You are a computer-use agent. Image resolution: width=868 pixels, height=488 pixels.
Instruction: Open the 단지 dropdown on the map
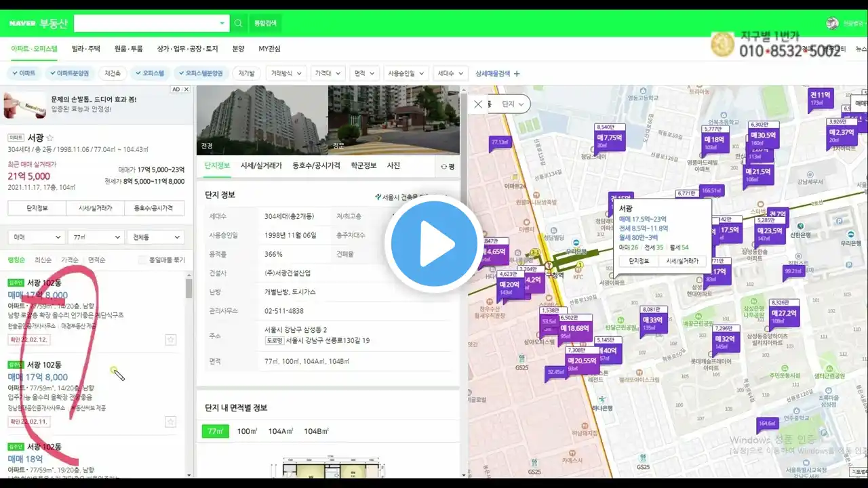tap(513, 104)
